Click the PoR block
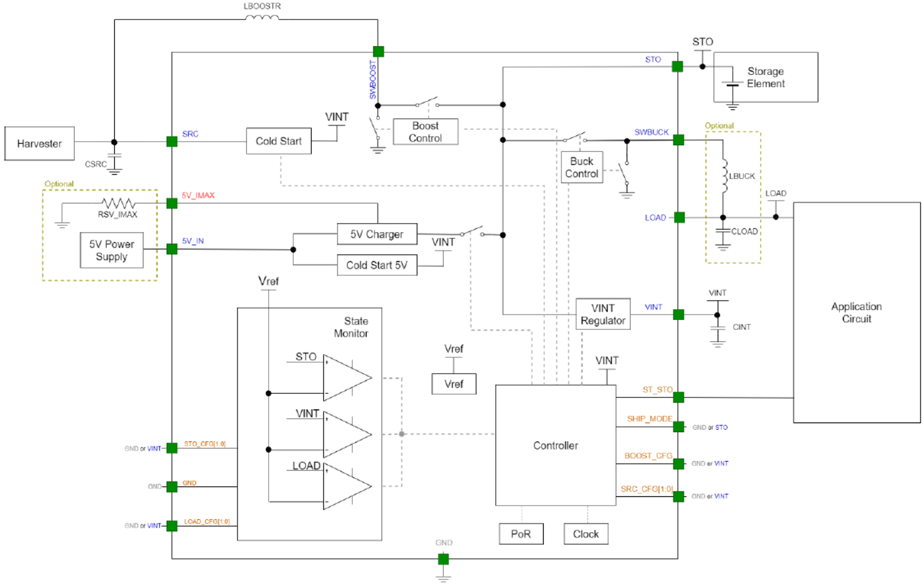Screen dimensions: 924x585 click(x=521, y=534)
